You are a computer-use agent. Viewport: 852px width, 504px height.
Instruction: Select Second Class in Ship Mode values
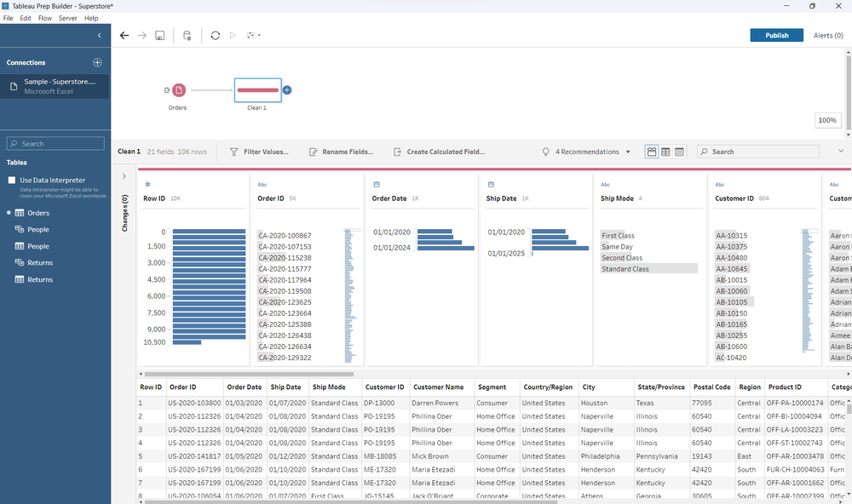622,258
